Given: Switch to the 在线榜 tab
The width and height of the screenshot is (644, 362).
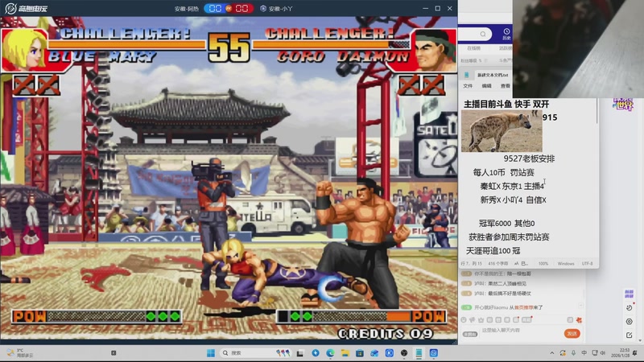Looking at the screenshot, I should pyautogui.click(x=473, y=48).
